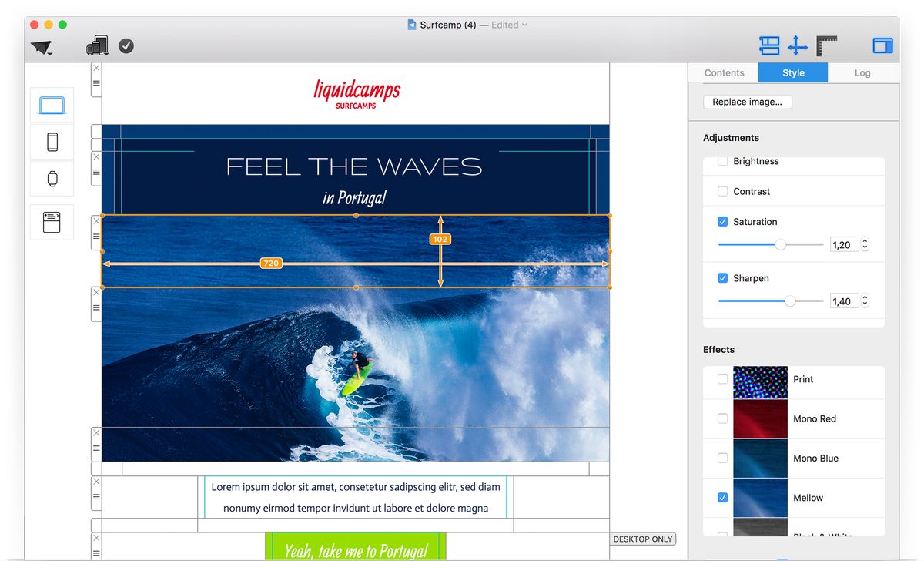Switch to the Log tab

(862, 72)
